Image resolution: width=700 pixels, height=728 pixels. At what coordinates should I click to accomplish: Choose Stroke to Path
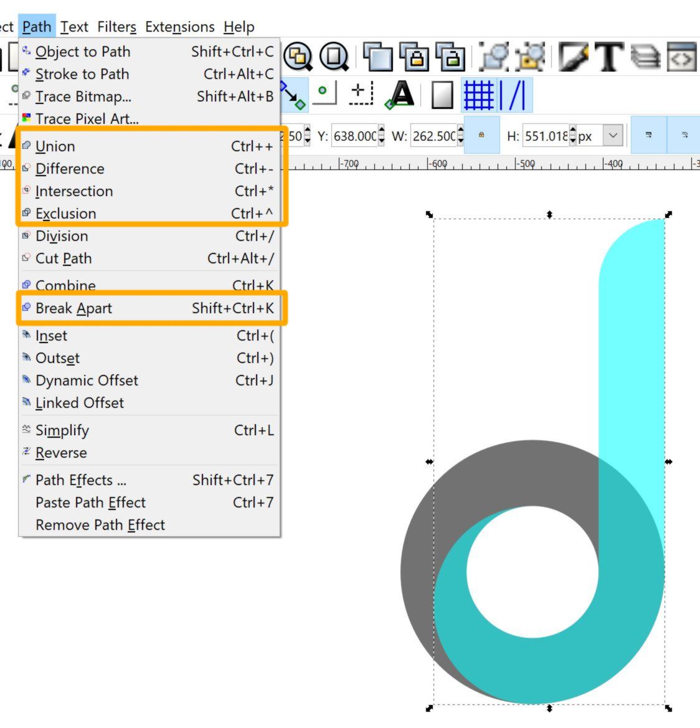[x=149, y=74]
